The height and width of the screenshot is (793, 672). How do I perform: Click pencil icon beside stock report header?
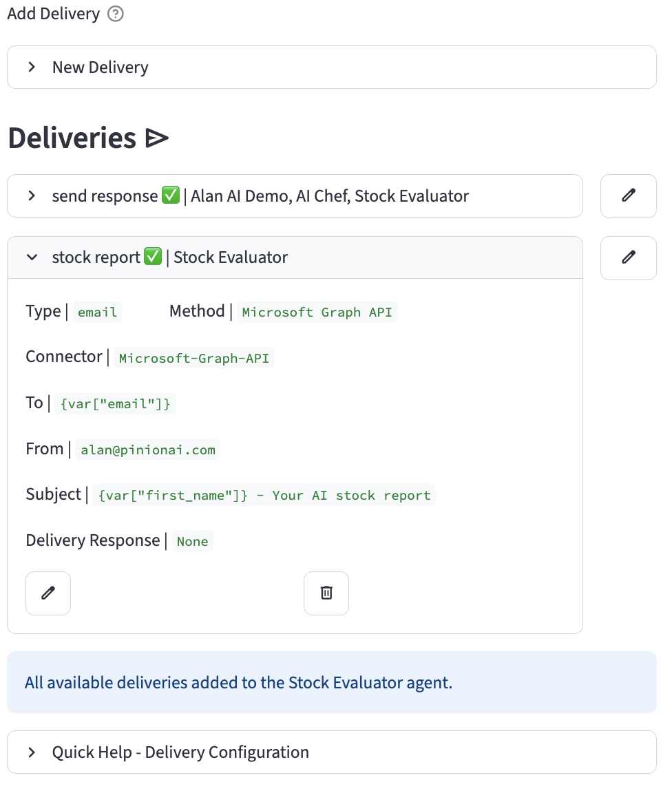click(x=628, y=257)
